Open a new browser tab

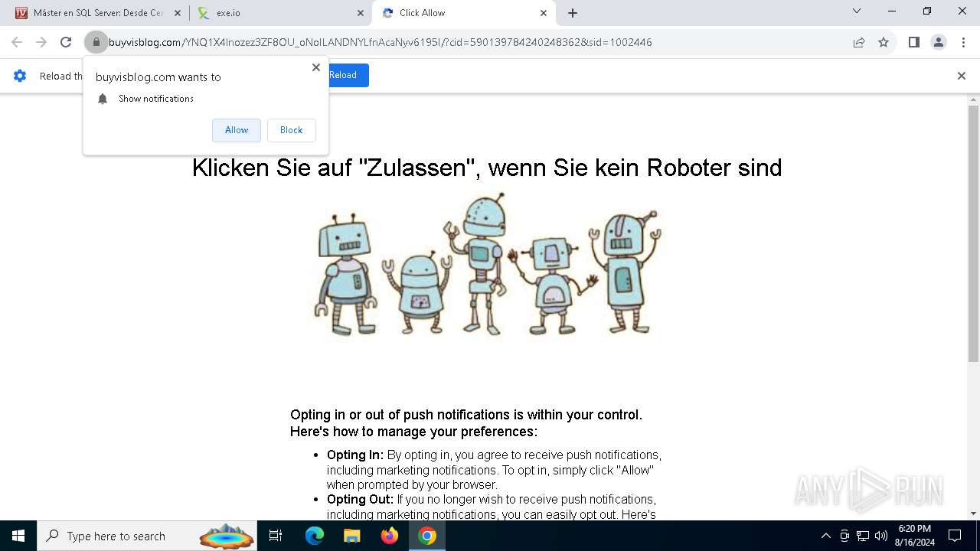(573, 13)
